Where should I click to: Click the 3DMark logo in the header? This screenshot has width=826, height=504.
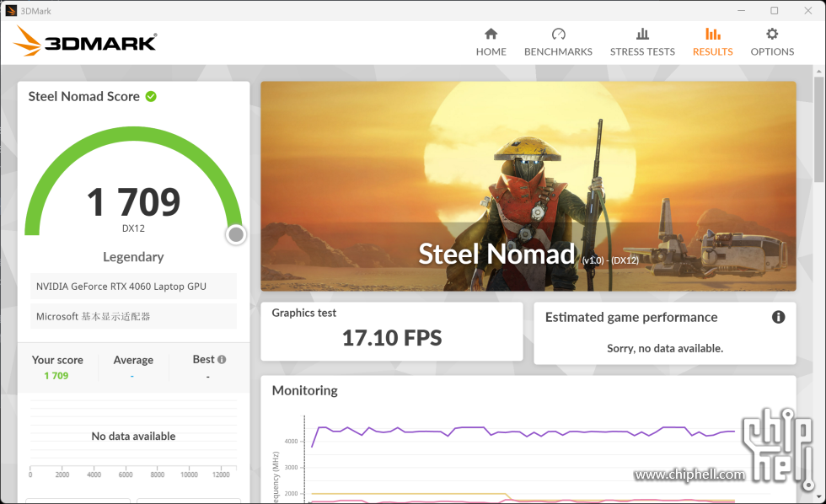(x=85, y=42)
